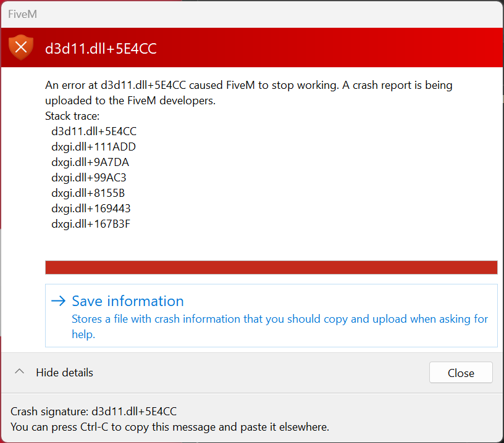Select the 'Stack trace:' label
Viewport: 504px width, 443px height.
tap(72, 116)
